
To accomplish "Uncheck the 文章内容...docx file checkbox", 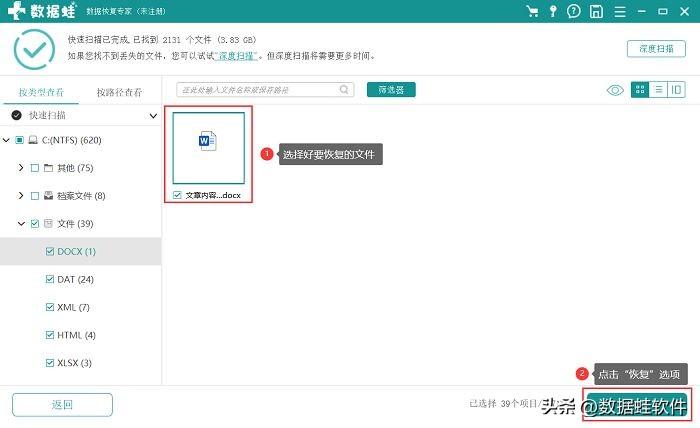I will coord(177,195).
